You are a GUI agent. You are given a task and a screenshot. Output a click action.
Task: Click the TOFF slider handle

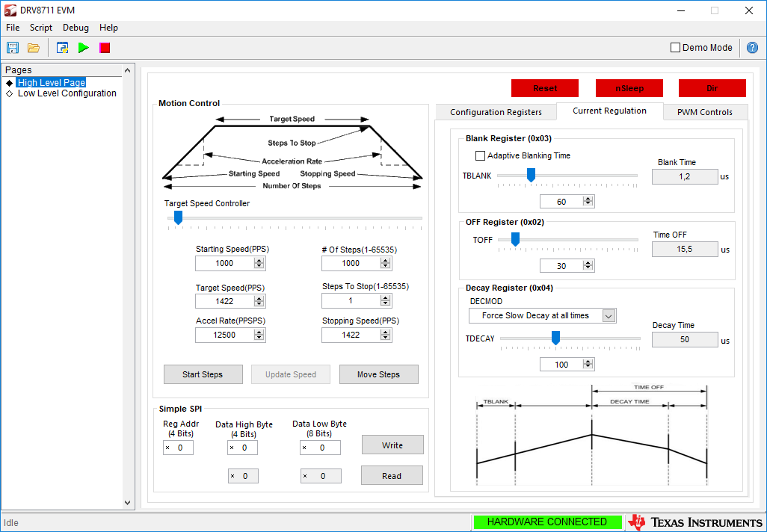[x=515, y=239]
